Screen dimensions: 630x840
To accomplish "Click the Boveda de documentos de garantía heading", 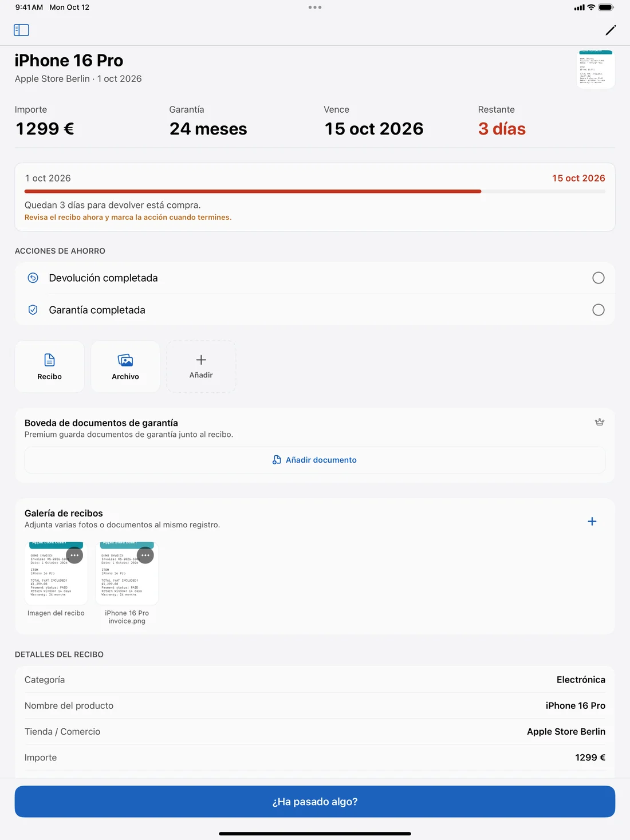I will point(101,423).
